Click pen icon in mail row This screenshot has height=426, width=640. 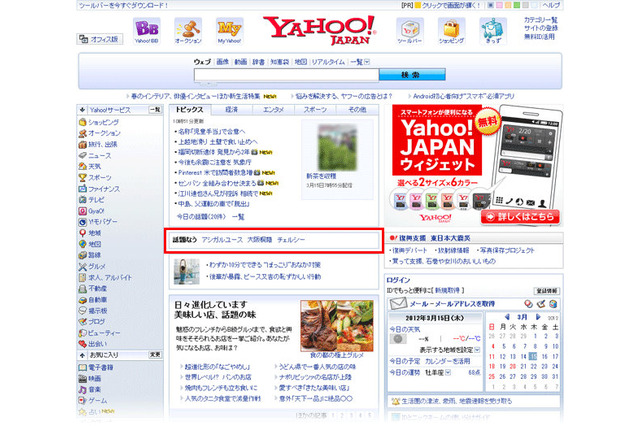[541, 304]
